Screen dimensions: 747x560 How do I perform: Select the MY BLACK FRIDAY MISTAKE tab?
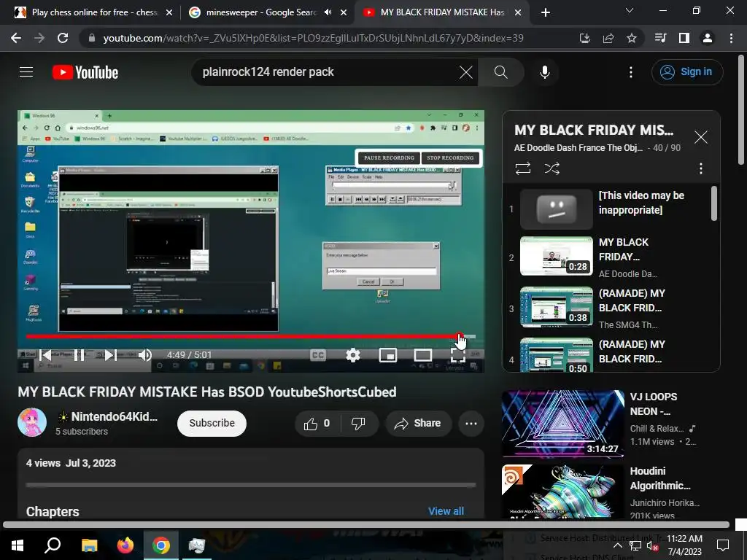tap(441, 12)
